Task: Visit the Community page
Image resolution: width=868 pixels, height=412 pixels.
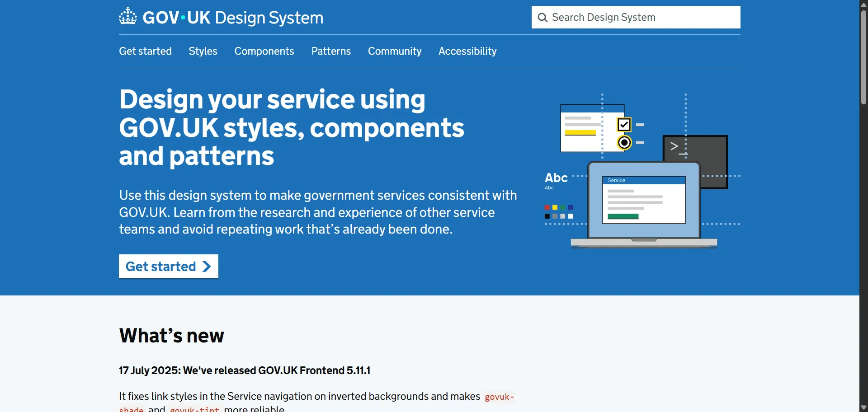Action: (394, 51)
